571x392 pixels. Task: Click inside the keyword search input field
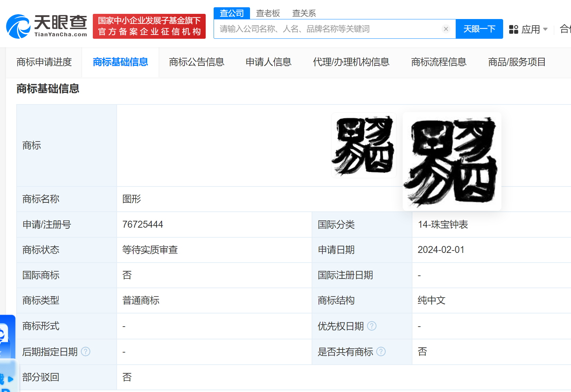(329, 29)
